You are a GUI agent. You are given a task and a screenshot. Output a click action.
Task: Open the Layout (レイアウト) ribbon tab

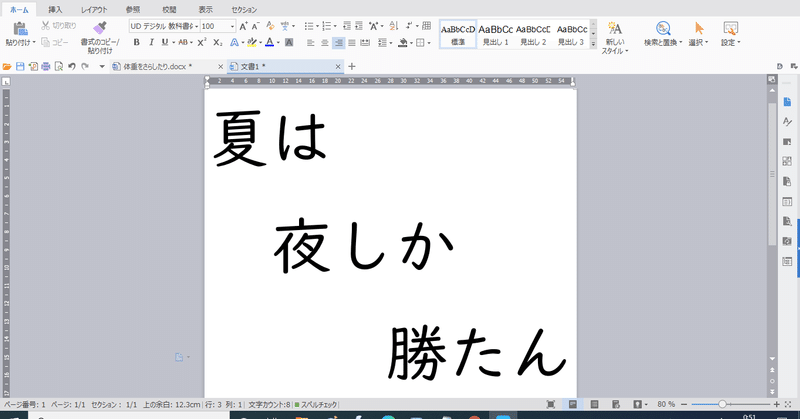(94, 10)
